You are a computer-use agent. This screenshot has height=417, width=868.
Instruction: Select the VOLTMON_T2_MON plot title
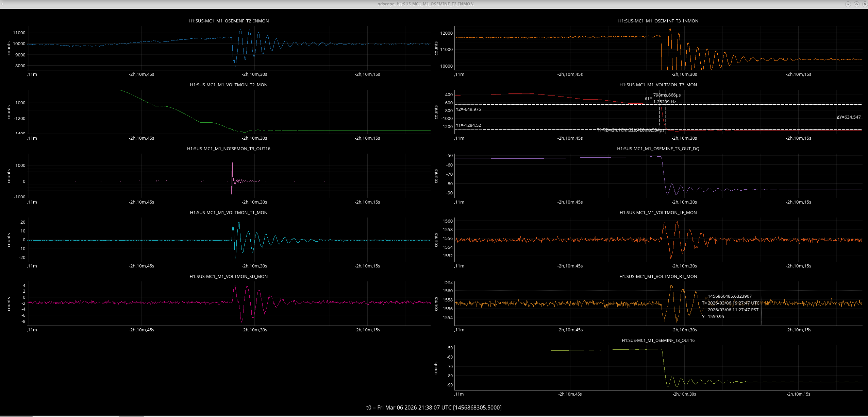click(x=229, y=85)
